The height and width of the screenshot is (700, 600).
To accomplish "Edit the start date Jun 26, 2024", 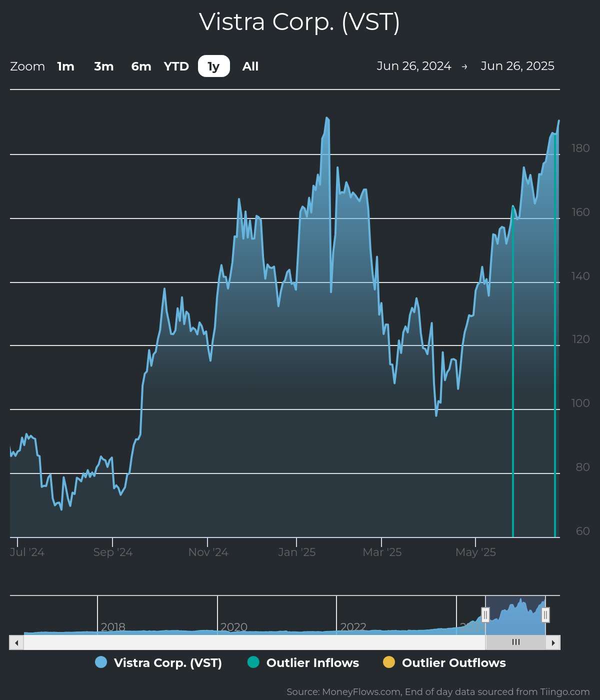I will [414, 66].
